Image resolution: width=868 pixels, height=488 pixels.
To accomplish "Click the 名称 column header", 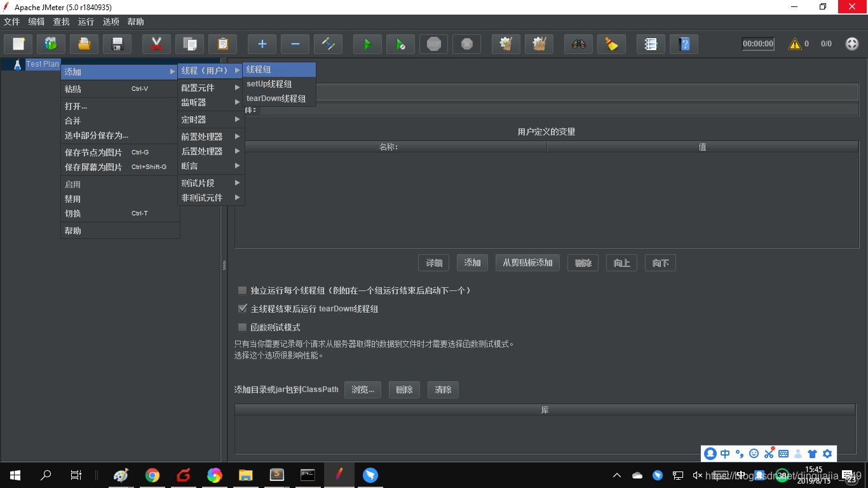I will (390, 147).
